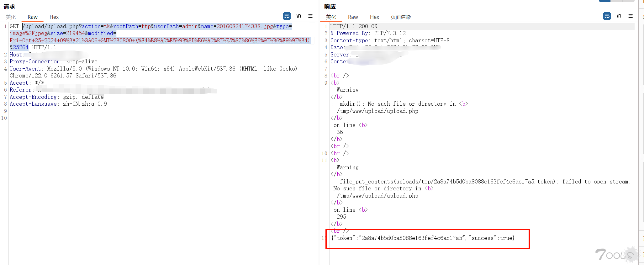Click the Fri+Oct+25+2024 modified value line

[x=160, y=40]
